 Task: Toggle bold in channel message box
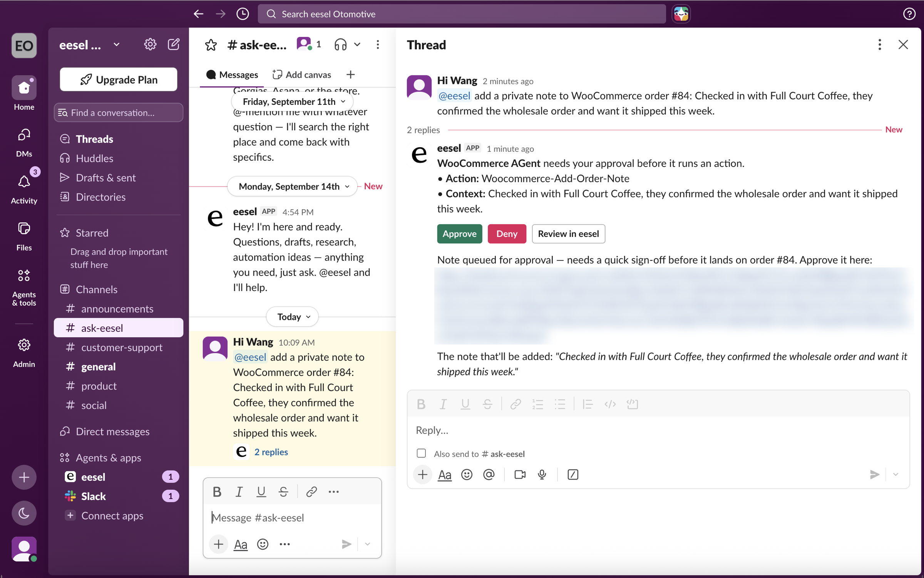[217, 492]
